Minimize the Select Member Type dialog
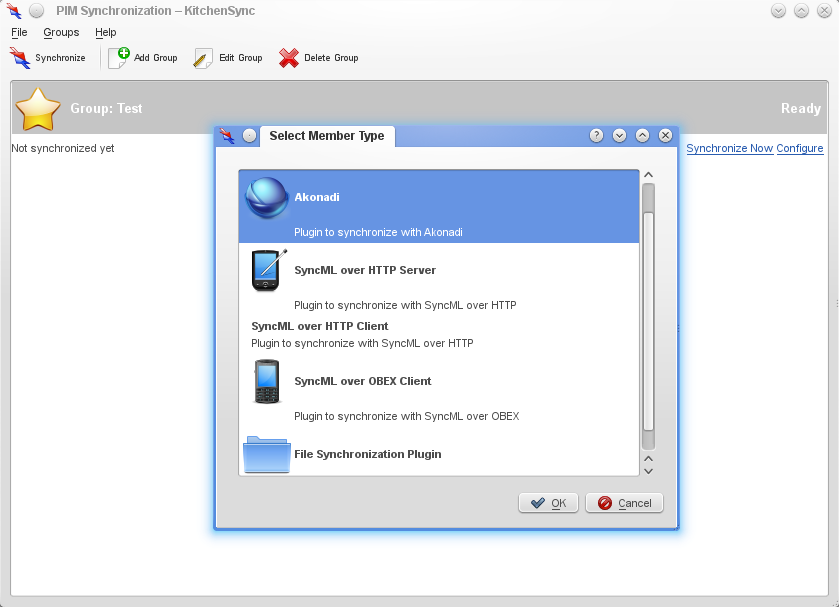Viewport: 839px width, 607px height. [620, 136]
